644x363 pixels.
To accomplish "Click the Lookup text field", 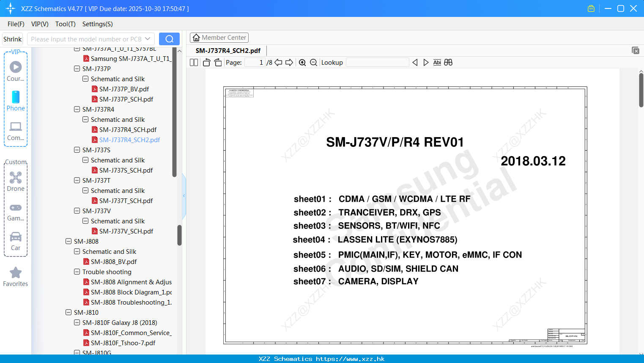I will click(377, 62).
